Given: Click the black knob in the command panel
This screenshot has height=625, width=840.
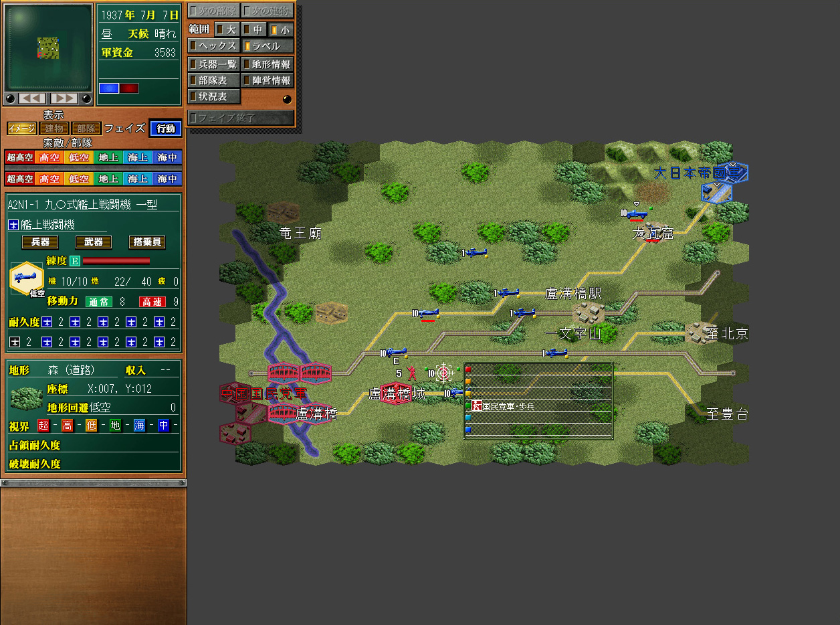Looking at the screenshot, I should (287, 99).
